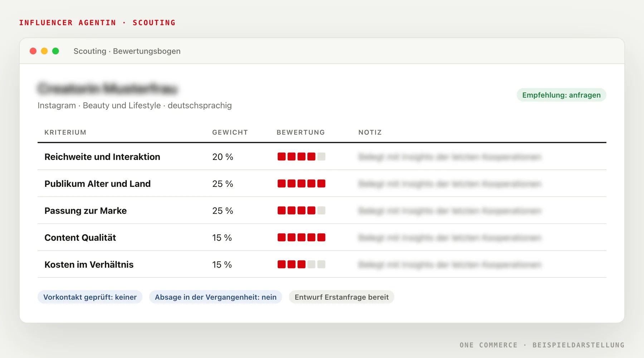Click the 'Empfehlung: anfragen' badge
Image resolution: width=644 pixels, height=358 pixels.
(x=561, y=95)
